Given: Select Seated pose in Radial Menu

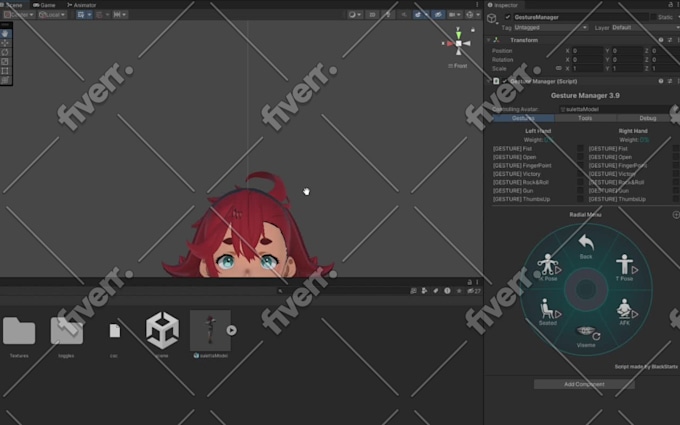Looking at the screenshot, I should click(x=549, y=312).
